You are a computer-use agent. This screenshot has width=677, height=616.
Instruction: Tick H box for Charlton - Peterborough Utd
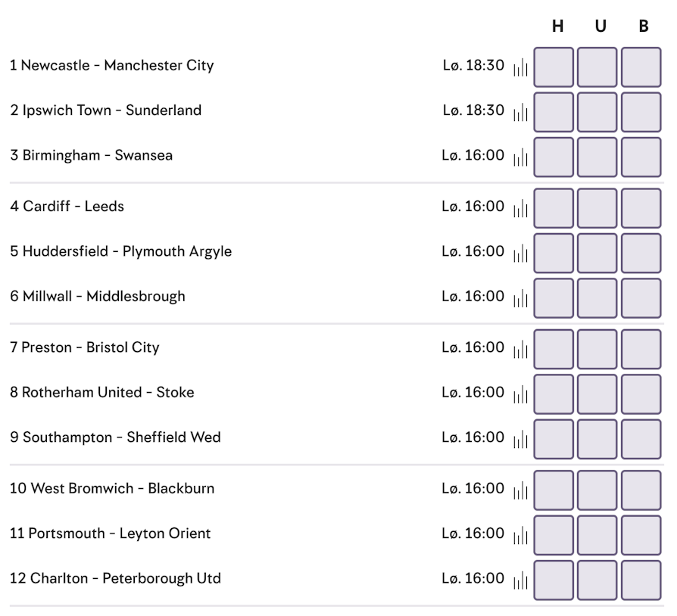click(x=554, y=580)
